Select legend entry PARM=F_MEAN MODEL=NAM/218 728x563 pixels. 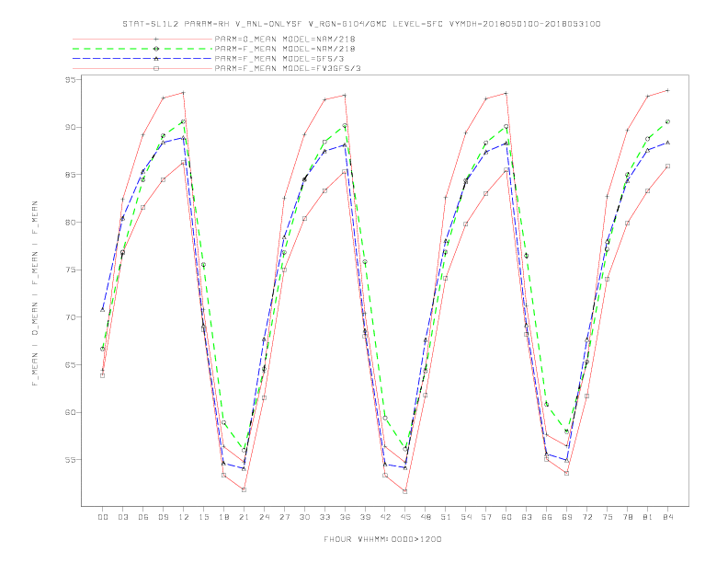click(x=285, y=49)
